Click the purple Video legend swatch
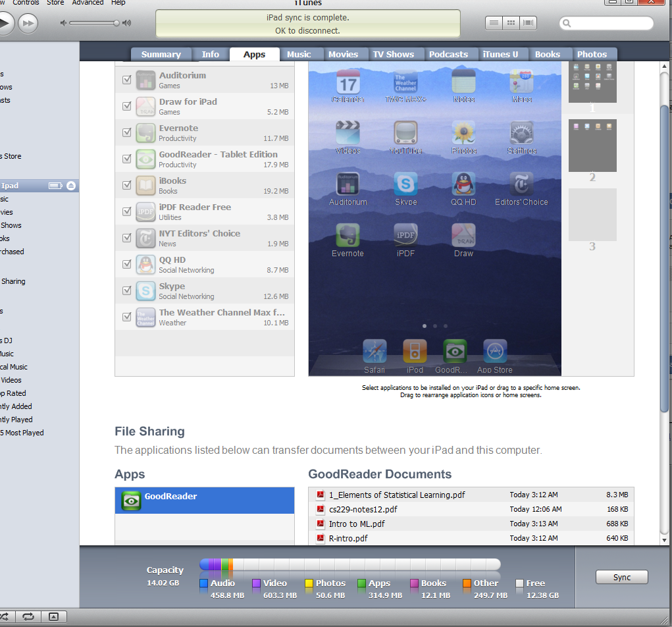 point(256,584)
